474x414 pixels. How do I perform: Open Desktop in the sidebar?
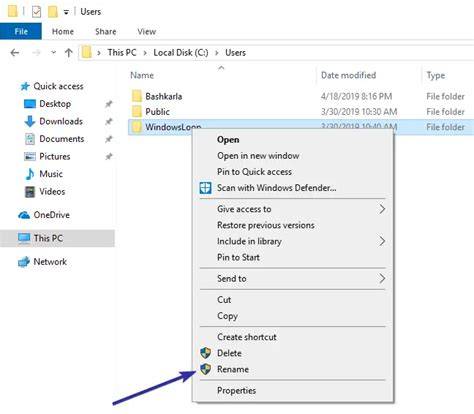click(x=55, y=104)
